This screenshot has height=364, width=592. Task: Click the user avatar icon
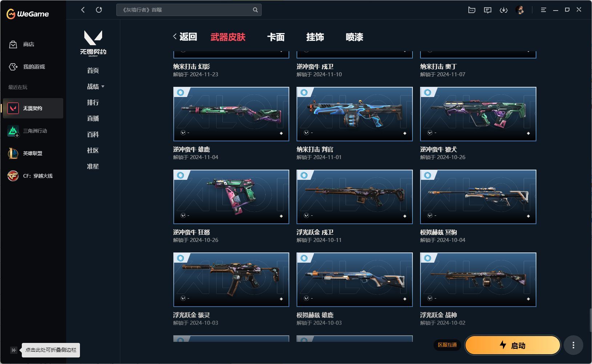point(520,10)
